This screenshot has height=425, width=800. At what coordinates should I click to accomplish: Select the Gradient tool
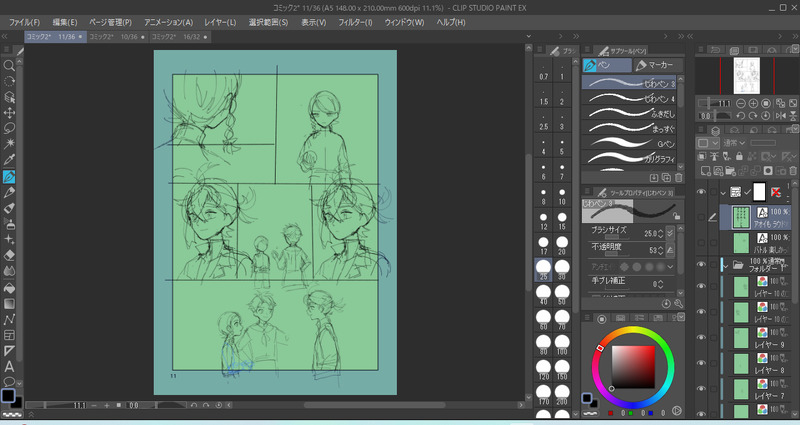9,304
